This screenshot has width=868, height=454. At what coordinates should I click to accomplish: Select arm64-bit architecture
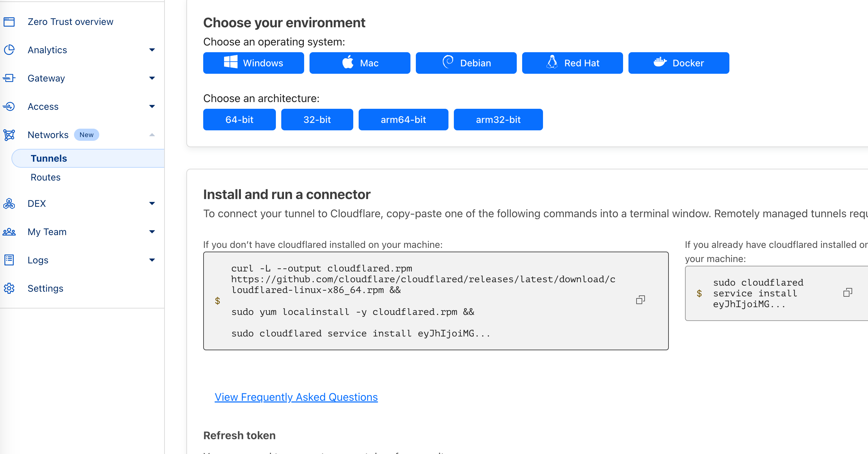click(x=403, y=120)
